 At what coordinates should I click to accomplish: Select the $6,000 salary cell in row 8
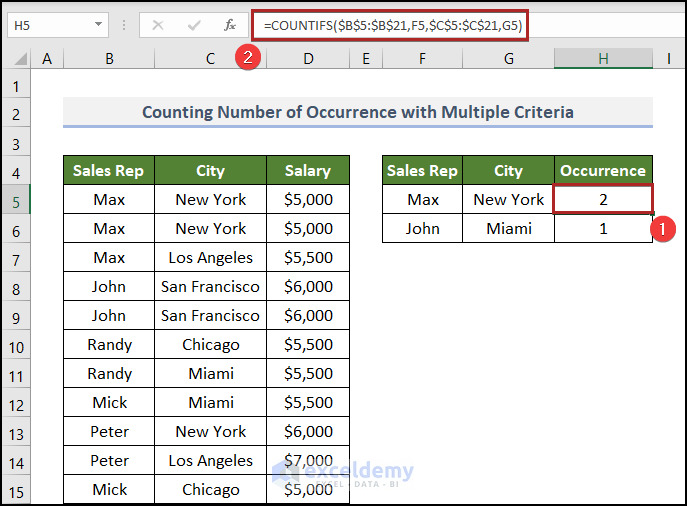(x=308, y=287)
